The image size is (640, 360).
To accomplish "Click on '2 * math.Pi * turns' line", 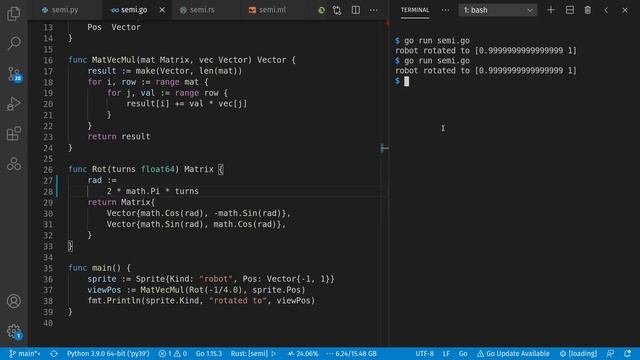I will point(153,191).
